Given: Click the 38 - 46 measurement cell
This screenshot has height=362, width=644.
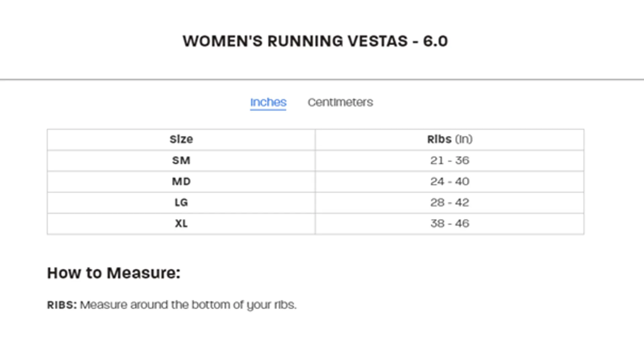Looking at the screenshot, I should click(x=449, y=223).
